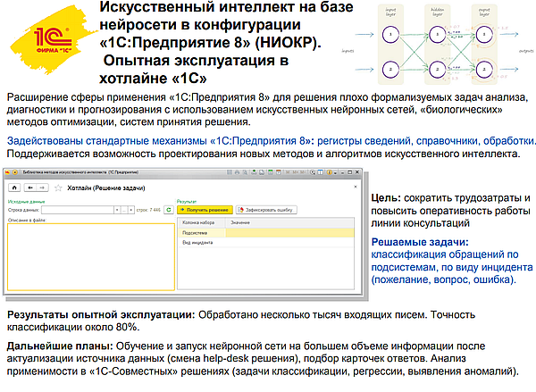Maximize the 1C application window

click(x=349, y=172)
